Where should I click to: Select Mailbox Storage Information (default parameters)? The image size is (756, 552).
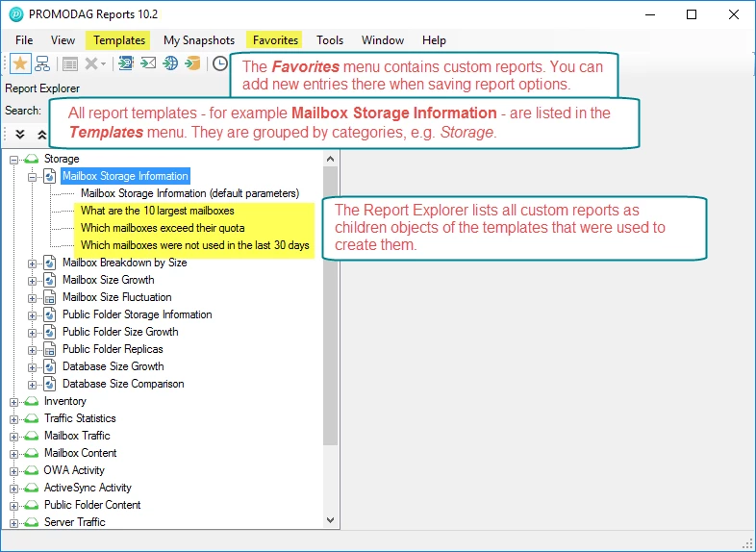tap(190, 193)
